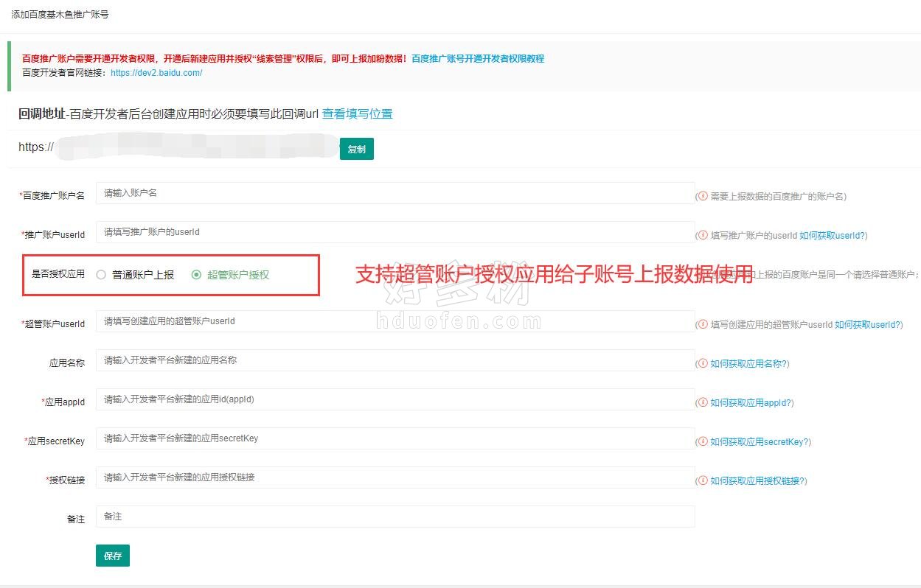Viewport: 921px width, 588px height.
Task: Select the 普通账户上报 radio button
Action: pyautogui.click(x=101, y=275)
